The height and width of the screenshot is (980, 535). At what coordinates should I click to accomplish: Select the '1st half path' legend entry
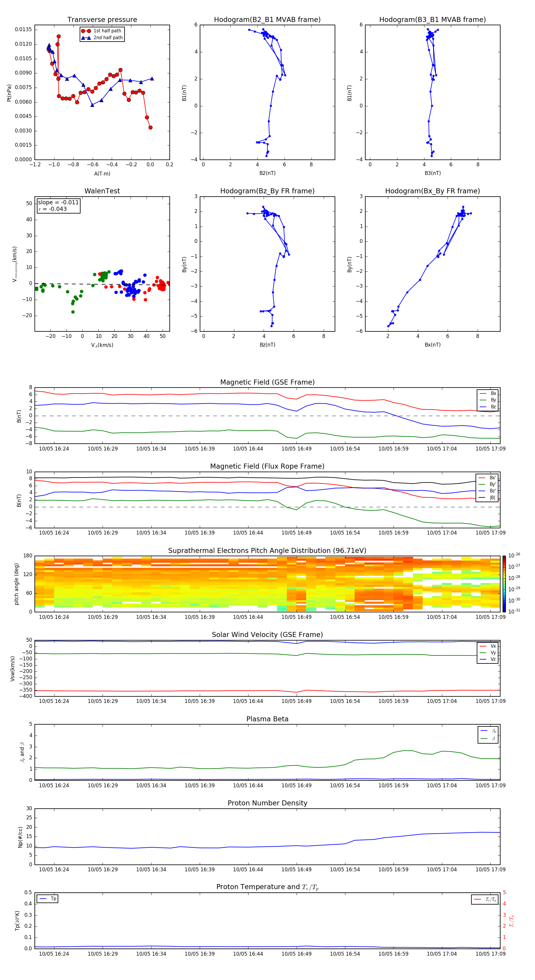coord(102,31)
